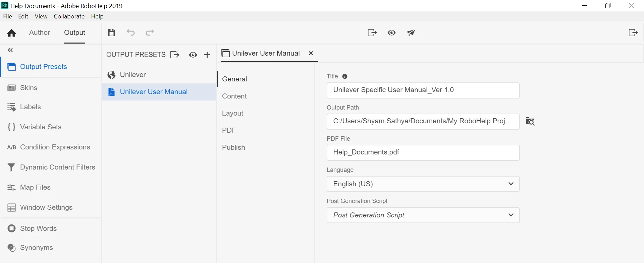Viewport: 644px width, 263px height.
Task: Publish output with paper plane icon
Action: pos(411,32)
